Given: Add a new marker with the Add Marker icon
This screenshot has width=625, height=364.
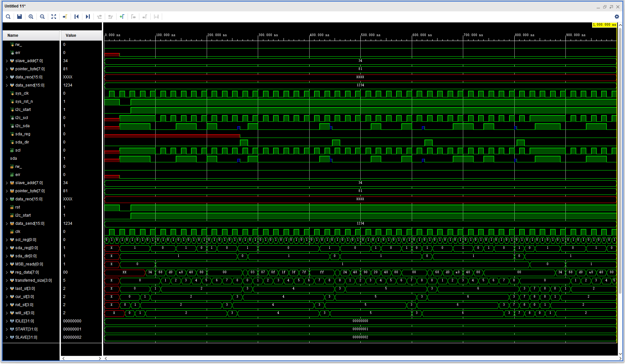Looking at the screenshot, I should [122, 17].
